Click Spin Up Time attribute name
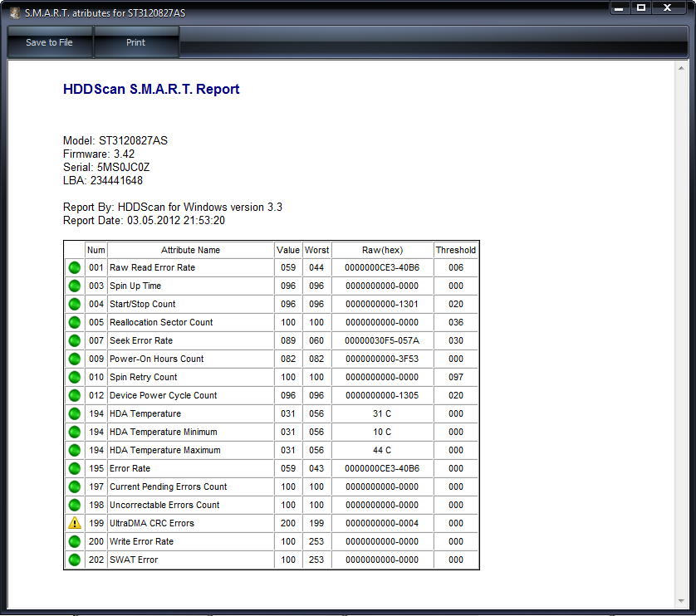696x616 pixels. point(135,286)
